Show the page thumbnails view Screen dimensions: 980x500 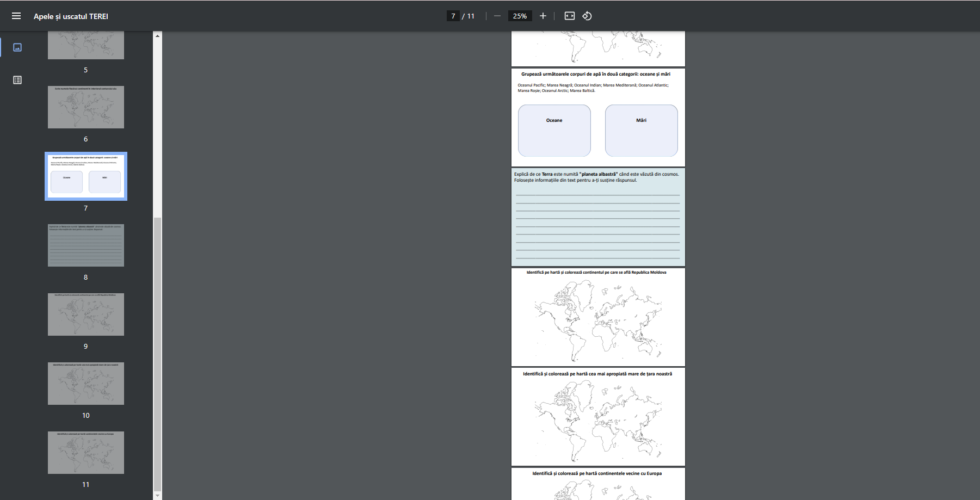coord(17,47)
